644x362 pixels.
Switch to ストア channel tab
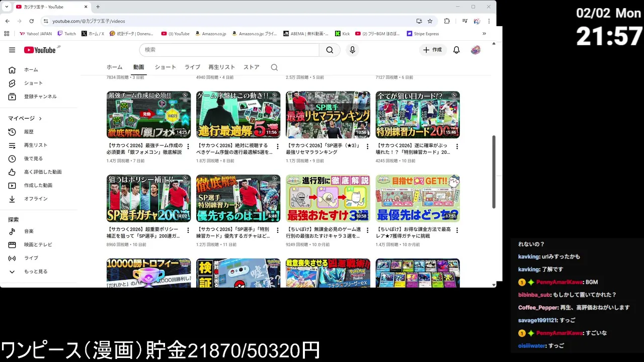[251, 67]
